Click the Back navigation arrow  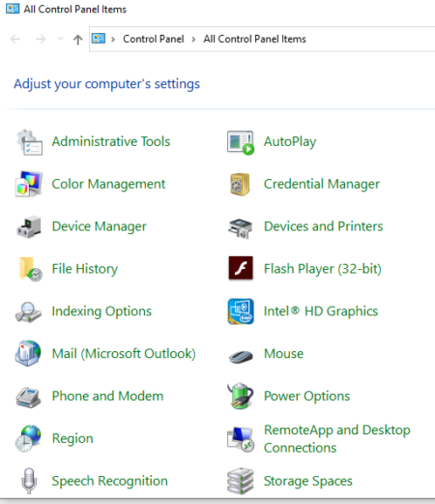coord(15,40)
